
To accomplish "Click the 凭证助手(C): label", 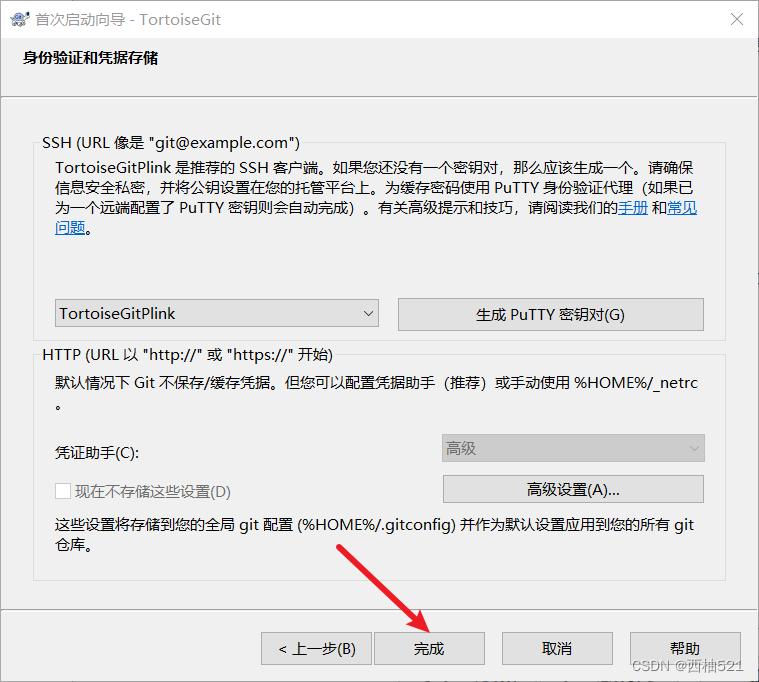I will tap(97, 453).
